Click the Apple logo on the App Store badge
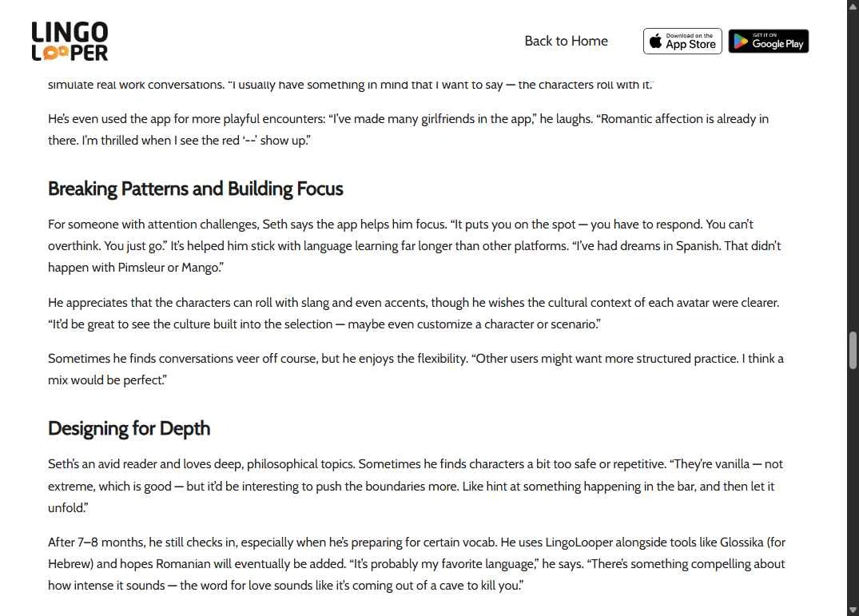Screen dimensions: 859x616 tap(655, 42)
